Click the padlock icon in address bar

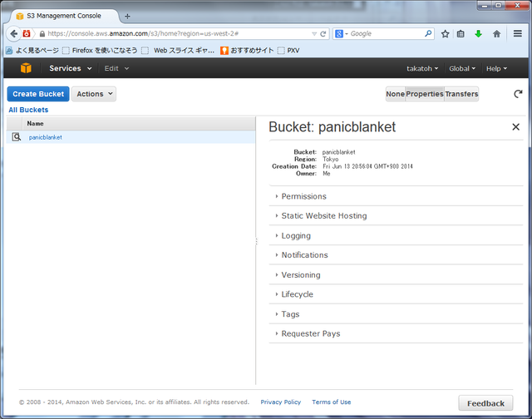[42, 33]
